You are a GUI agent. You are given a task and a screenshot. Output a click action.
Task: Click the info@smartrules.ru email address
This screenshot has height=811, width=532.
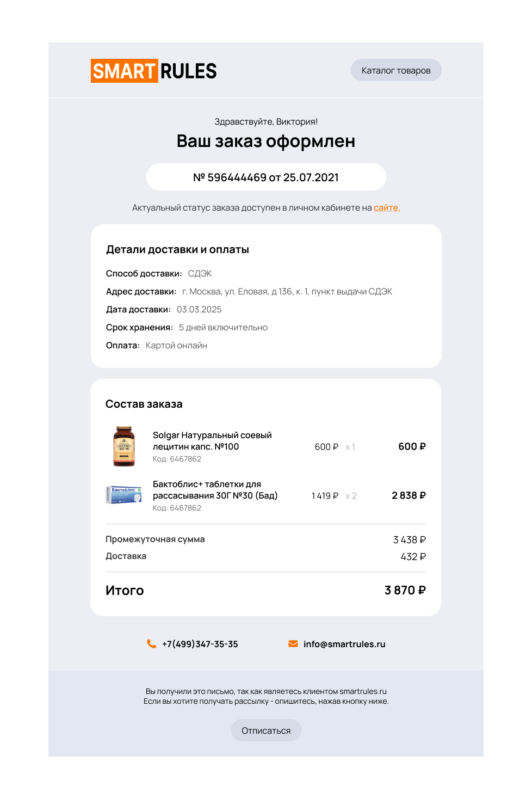[344, 644]
